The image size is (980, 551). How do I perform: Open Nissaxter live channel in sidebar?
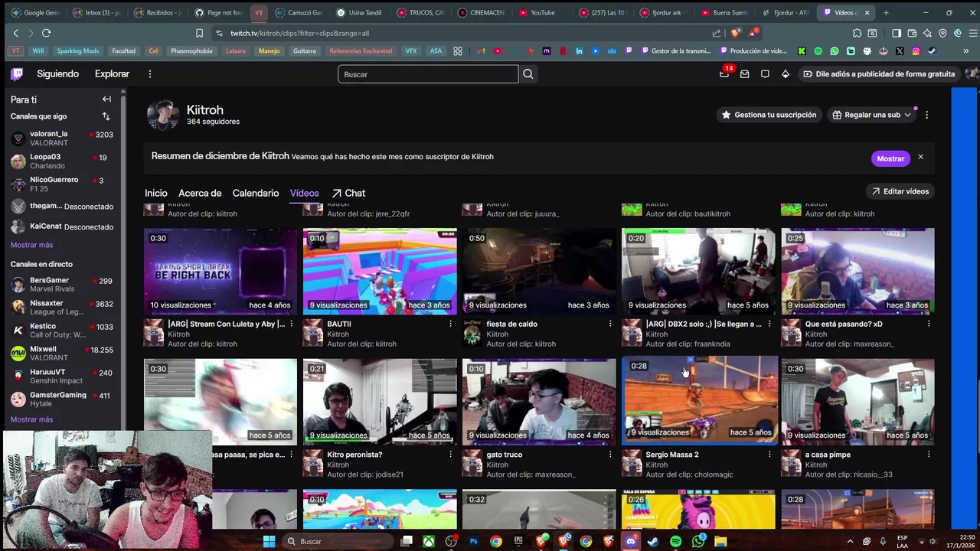[x=61, y=307]
